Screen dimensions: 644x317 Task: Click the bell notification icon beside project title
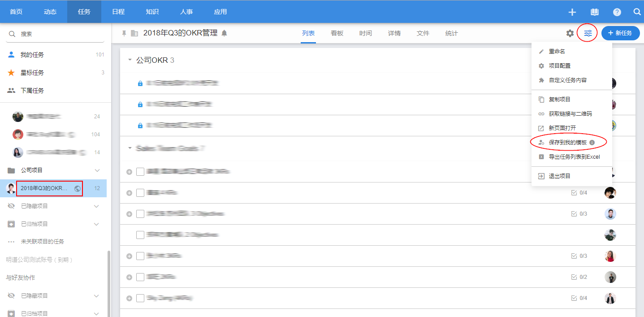(x=224, y=33)
